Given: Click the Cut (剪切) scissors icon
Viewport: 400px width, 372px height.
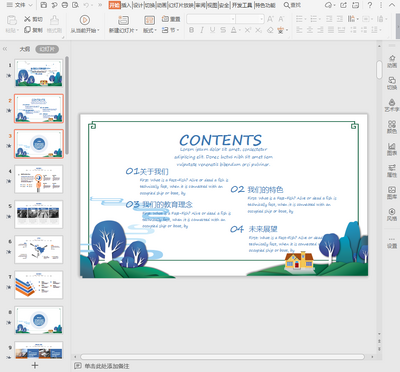Looking at the screenshot, I should [27, 19].
